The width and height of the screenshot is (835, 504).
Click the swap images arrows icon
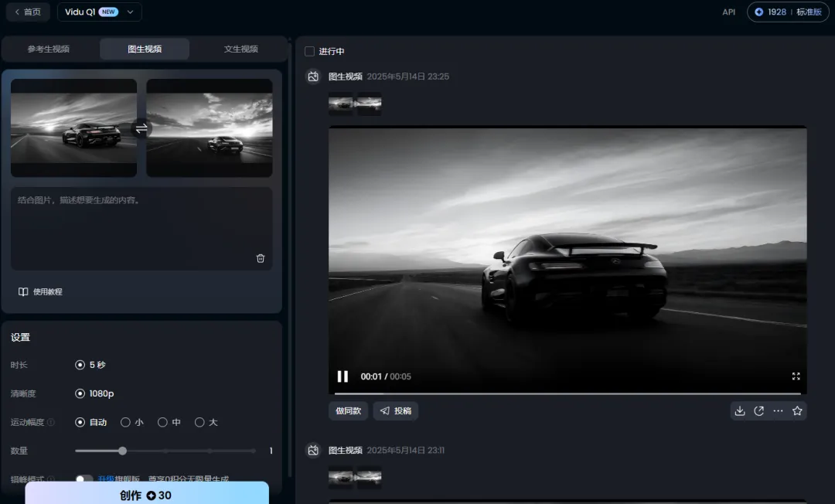pyautogui.click(x=141, y=128)
